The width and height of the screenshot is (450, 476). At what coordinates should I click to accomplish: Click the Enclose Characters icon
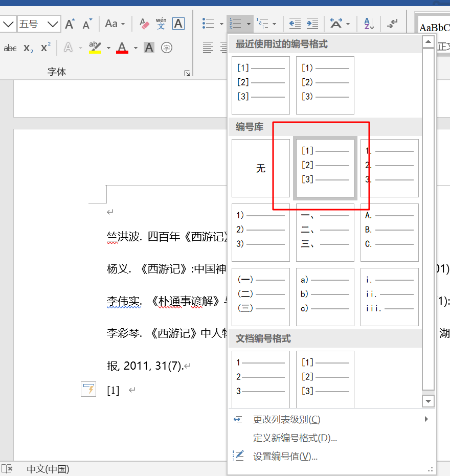point(166,48)
